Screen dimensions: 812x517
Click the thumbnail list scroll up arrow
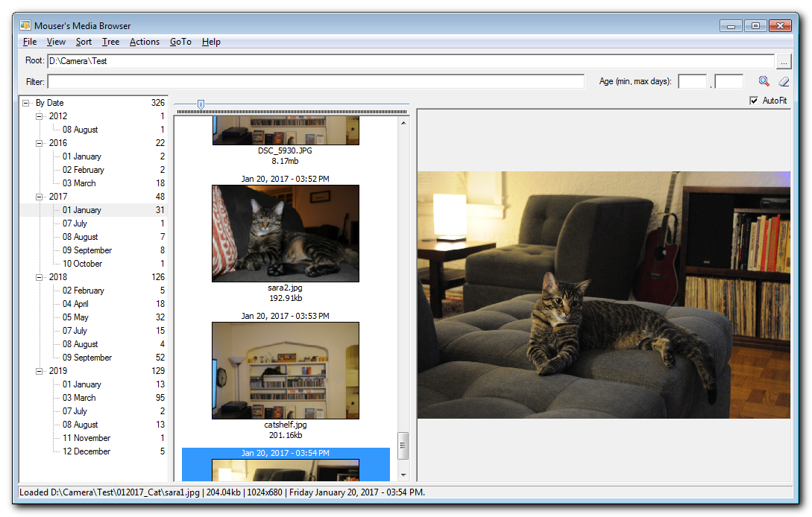(403, 123)
